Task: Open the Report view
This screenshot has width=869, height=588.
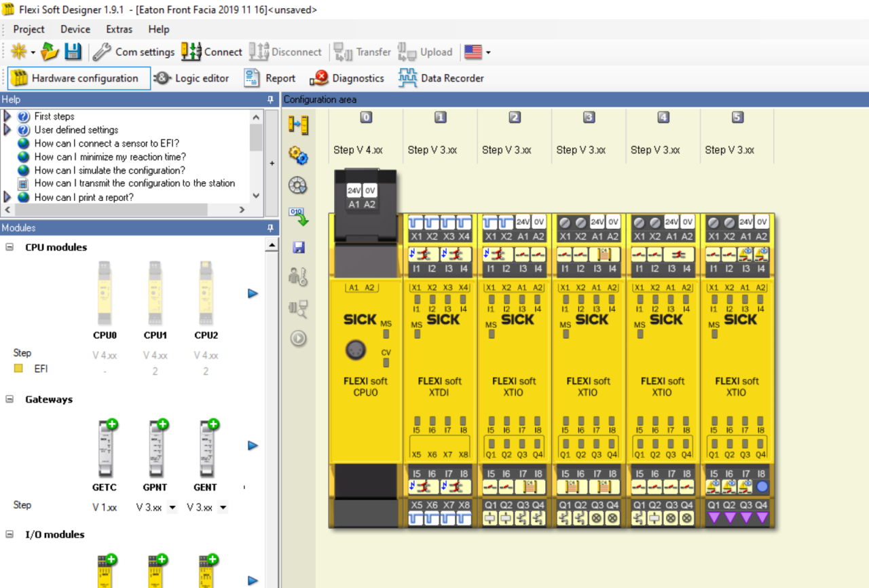Action: [270, 78]
